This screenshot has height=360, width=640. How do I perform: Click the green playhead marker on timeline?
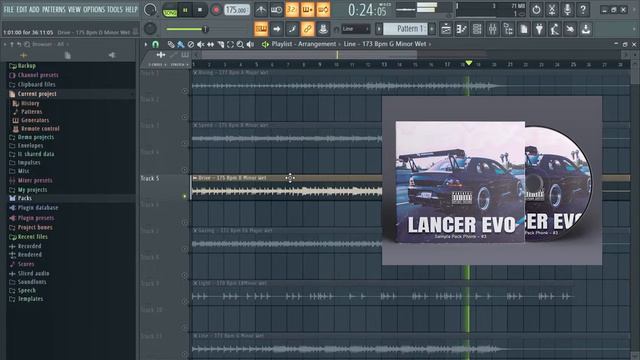click(469, 63)
